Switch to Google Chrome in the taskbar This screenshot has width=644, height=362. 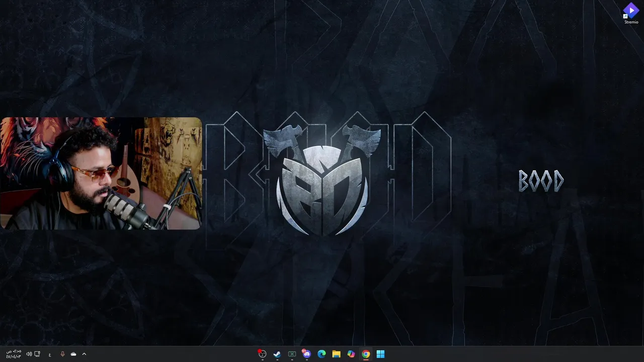coord(366,354)
